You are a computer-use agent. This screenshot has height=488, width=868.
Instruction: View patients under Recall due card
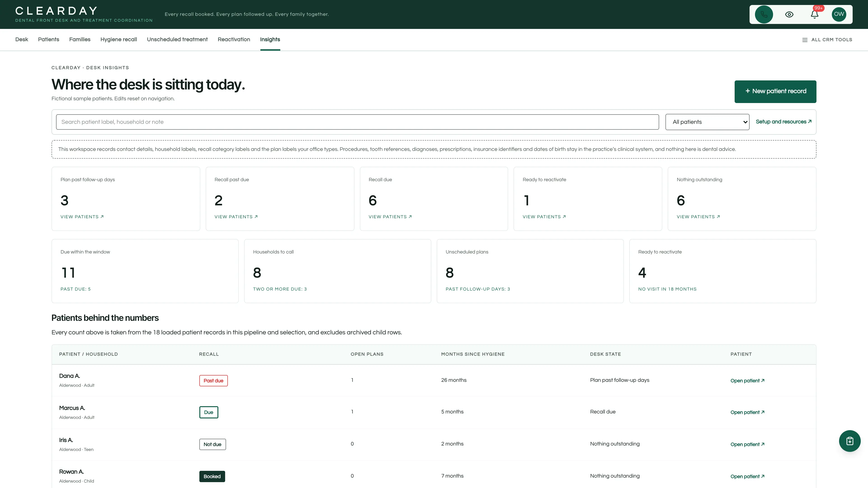click(x=390, y=217)
